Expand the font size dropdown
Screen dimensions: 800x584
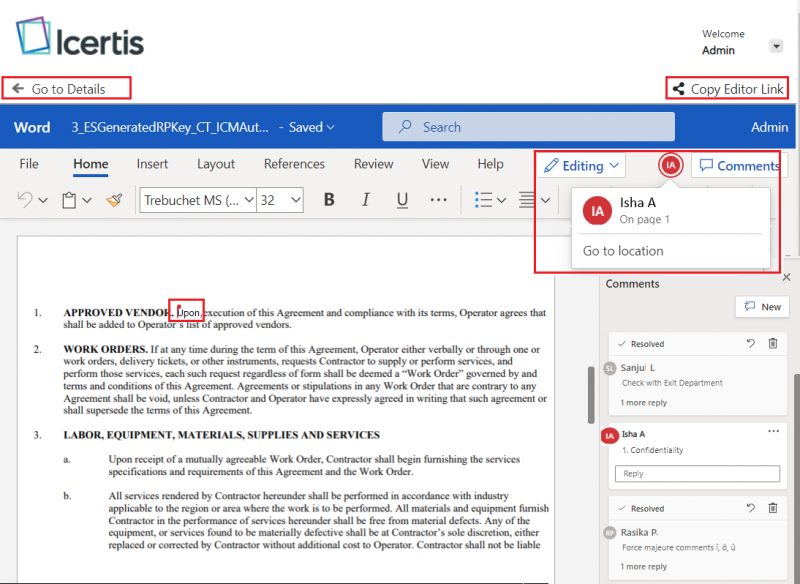coord(278,200)
